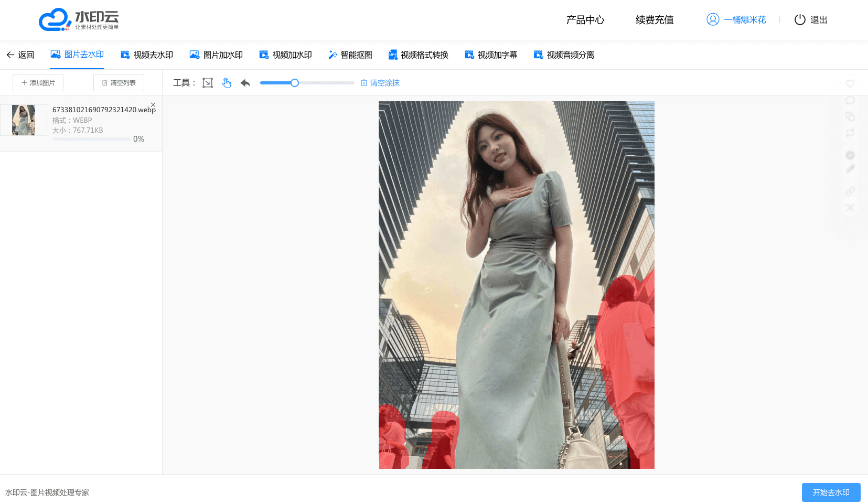
Task: Click the 智能抠图 magic wand icon
Action: click(x=333, y=55)
